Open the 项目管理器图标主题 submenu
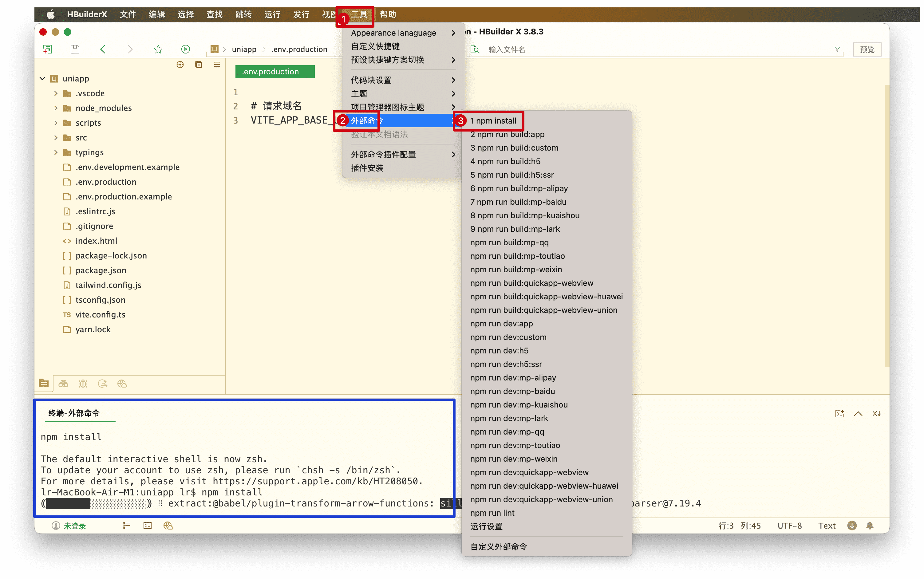924x579 pixels. [x=403, y=107]
